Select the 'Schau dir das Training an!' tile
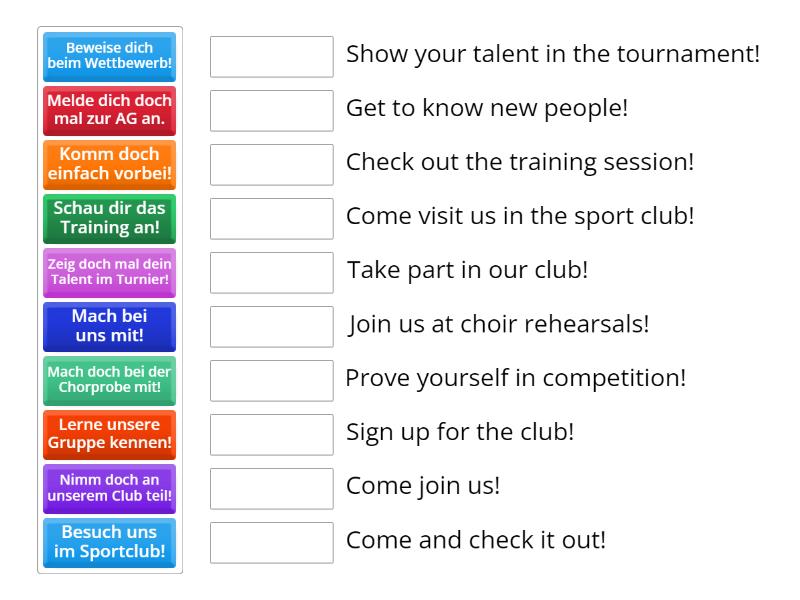 pyautogui.click(x=110, y=219)
